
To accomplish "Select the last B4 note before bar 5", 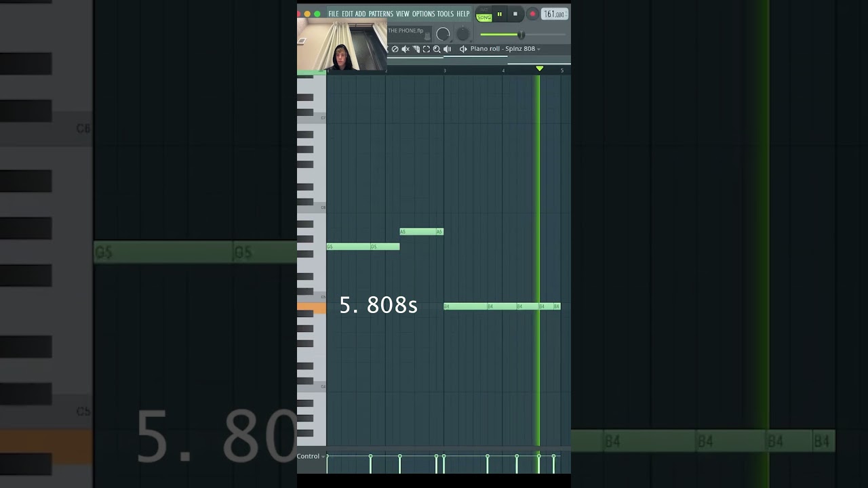I will pyautogui.click(x=557, y=306).
